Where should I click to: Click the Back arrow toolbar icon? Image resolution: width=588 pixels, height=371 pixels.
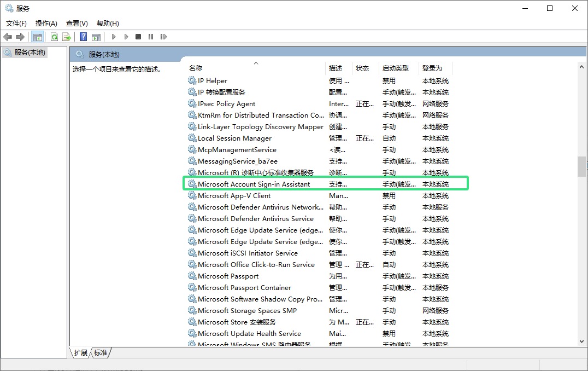pos(8,37)
